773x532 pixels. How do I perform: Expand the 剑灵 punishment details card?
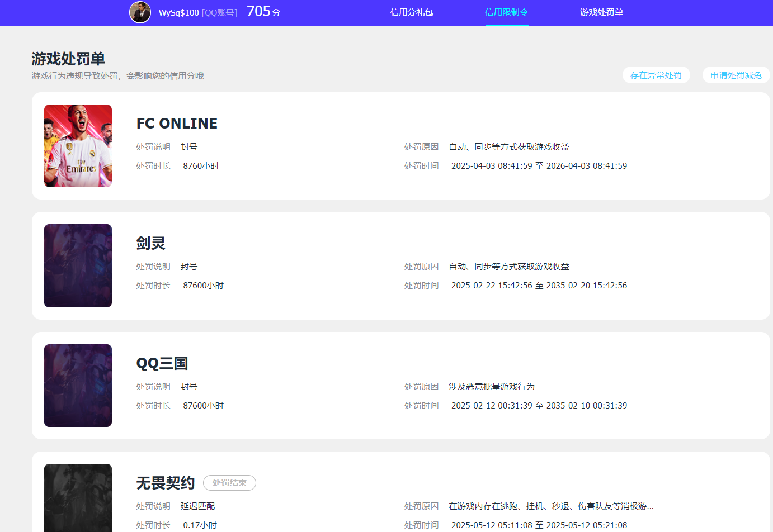pos(400,265)
